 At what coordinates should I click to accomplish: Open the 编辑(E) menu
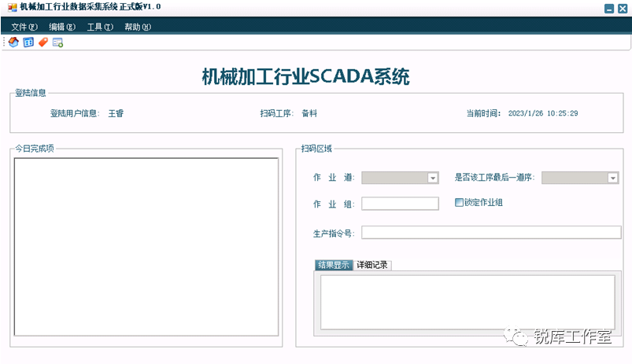(62, 27)
